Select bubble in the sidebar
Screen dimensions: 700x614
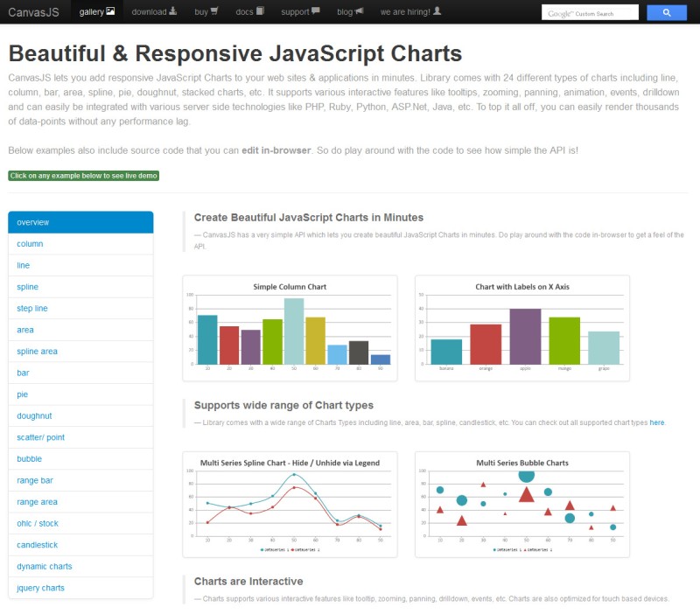pos(80,458)
